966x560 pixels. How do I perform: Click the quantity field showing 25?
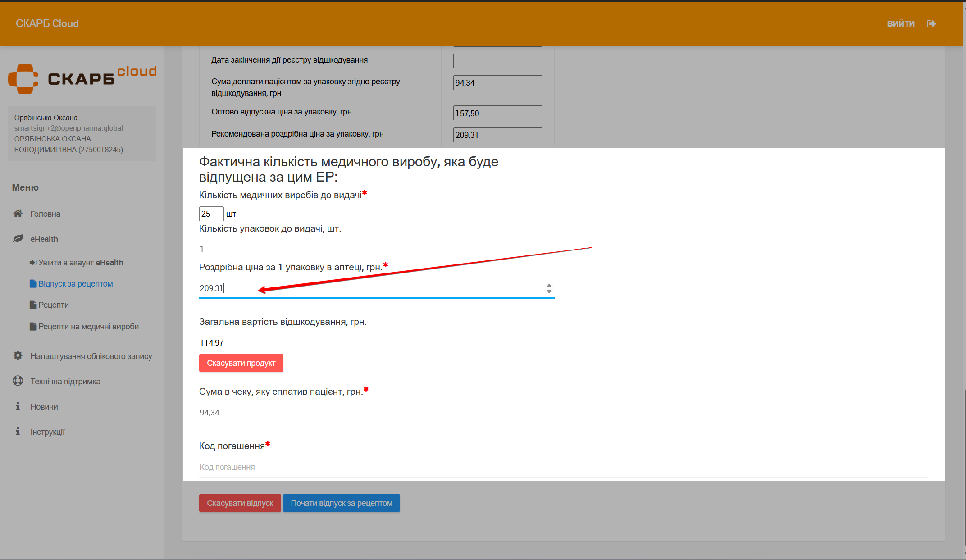[211, 214]
